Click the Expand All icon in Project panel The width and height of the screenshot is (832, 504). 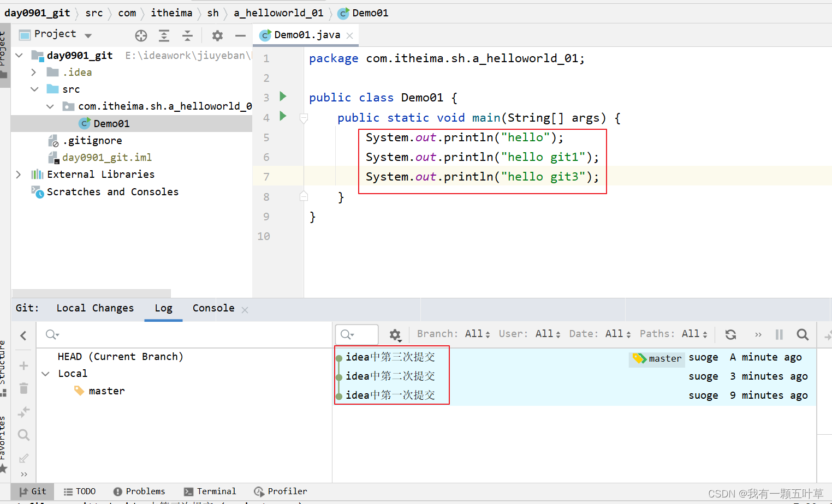164,35
